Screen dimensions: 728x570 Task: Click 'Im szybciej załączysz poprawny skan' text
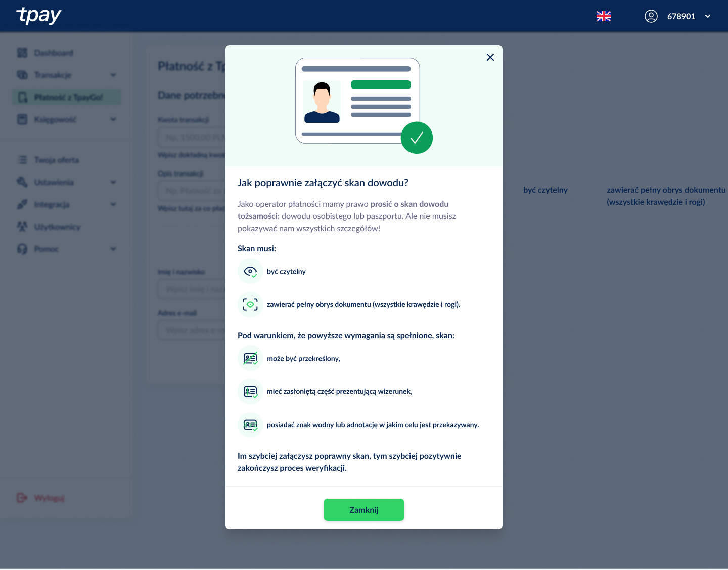pos(304,456)
